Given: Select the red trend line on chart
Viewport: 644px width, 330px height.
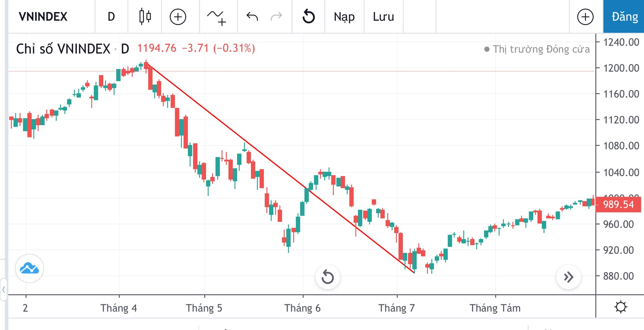Looking at the screenshot, I should pos(280,168).
